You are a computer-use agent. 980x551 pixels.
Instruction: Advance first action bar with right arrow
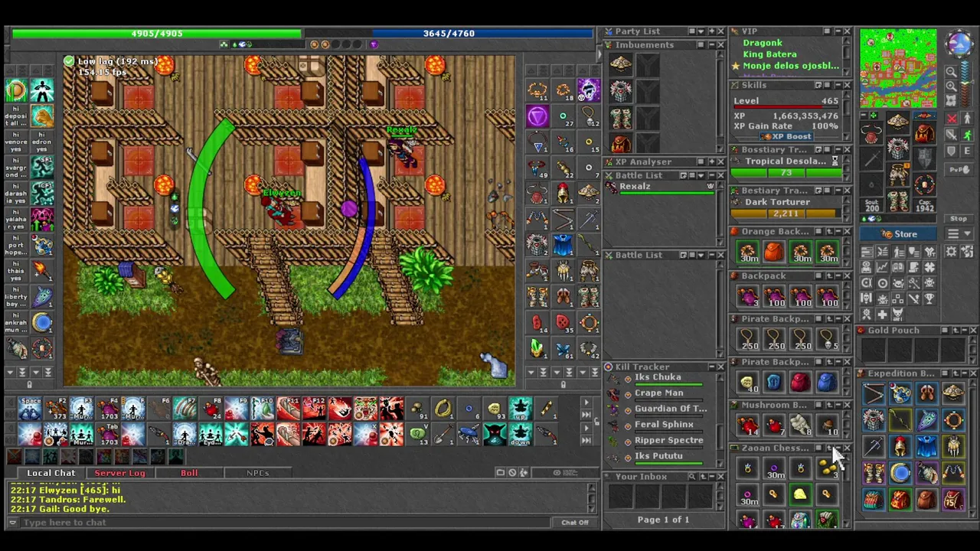coord(586,403)
